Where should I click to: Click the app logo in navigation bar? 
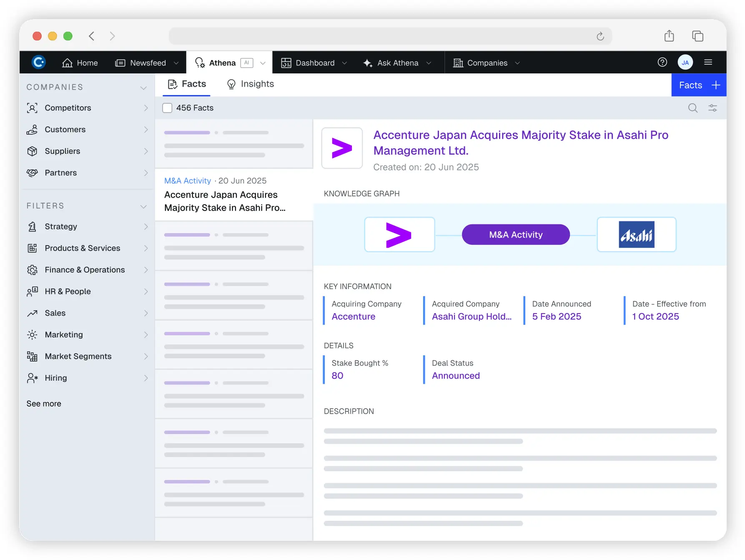click(x=39, y=63)
